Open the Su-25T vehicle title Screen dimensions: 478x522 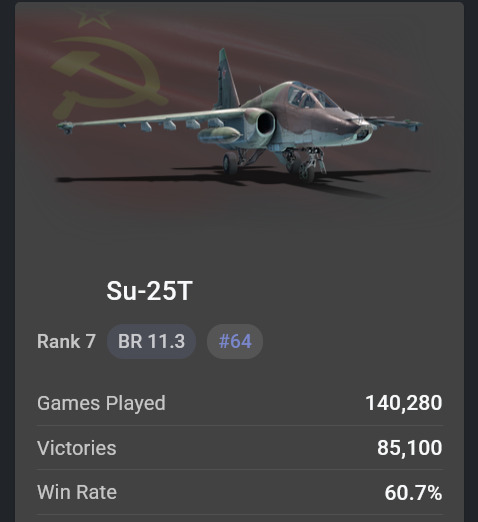tap(149, 291)
